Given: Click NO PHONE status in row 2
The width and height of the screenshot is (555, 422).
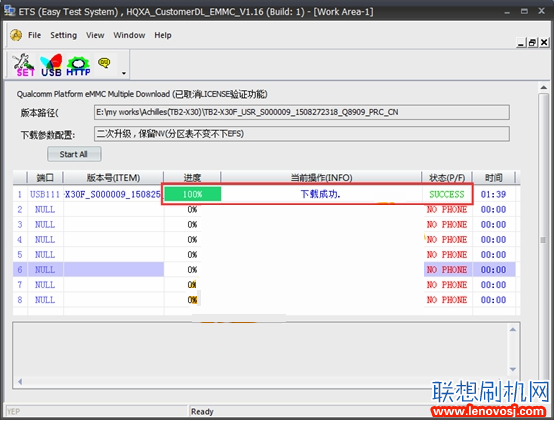Looking at the screenshot, I should [x=447, y=209].
